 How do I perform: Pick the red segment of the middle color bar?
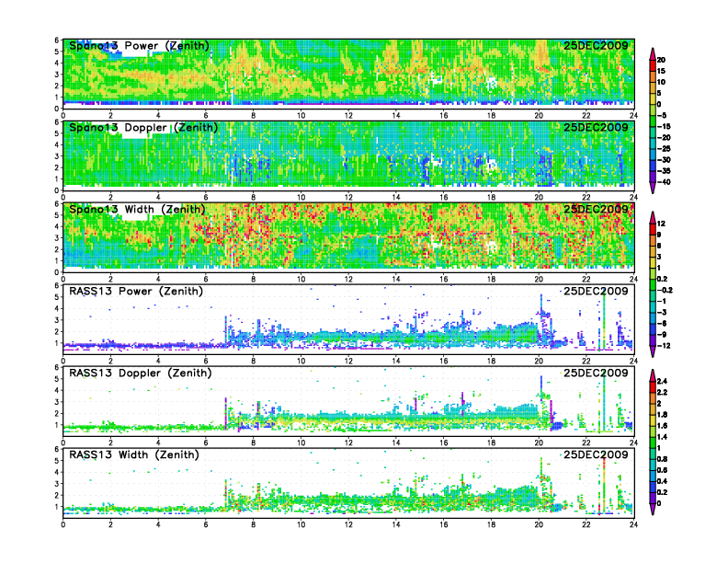pos(653,229)
